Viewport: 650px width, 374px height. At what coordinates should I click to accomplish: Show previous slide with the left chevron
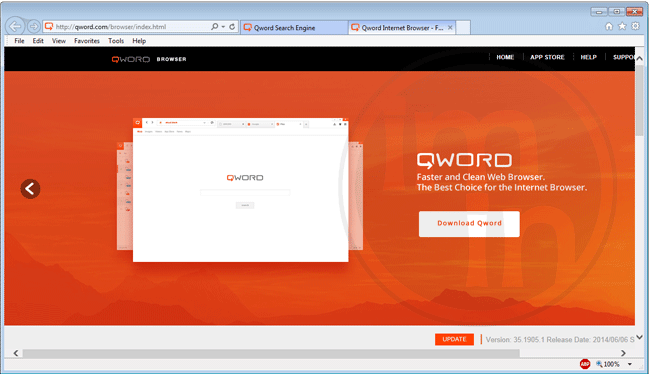30,189
